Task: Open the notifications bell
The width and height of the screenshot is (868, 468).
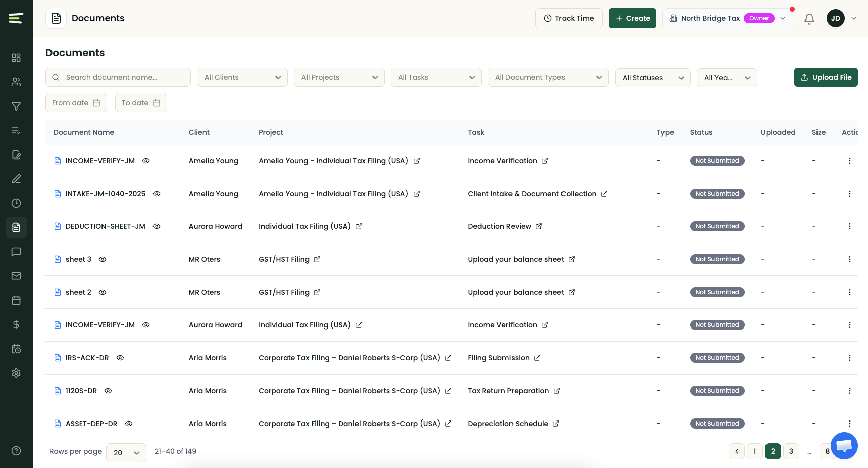Action: pos(809,19)
